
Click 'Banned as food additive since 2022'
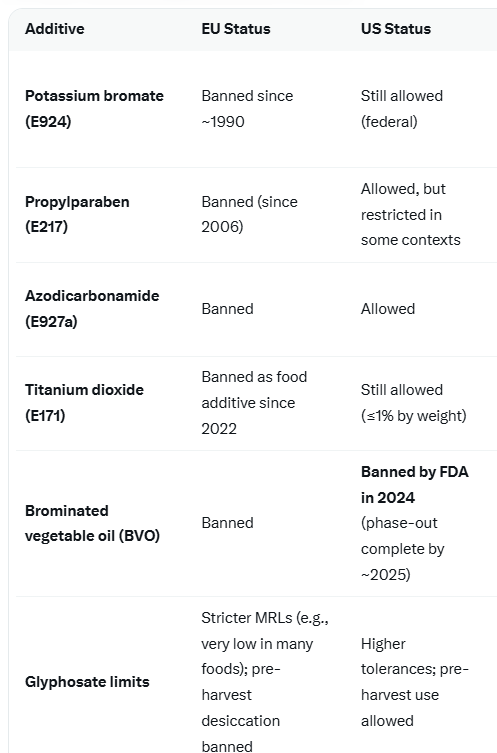coord(255,402)
